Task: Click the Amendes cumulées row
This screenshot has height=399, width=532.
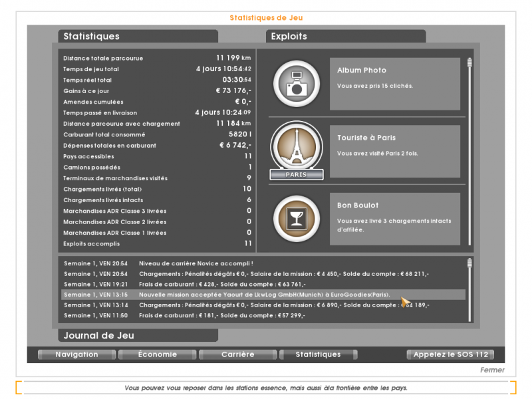Action: point(157,102)
